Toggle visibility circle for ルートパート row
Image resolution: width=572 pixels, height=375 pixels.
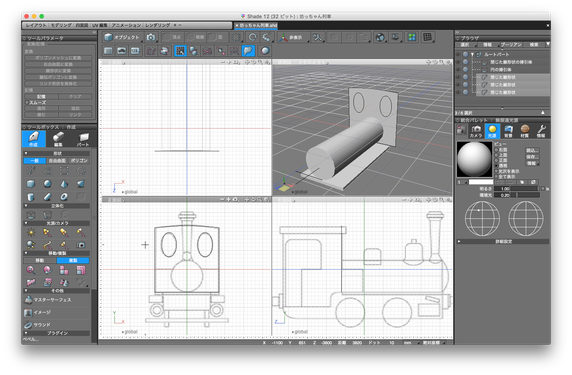pyautogui.click(x=465, y=54)
